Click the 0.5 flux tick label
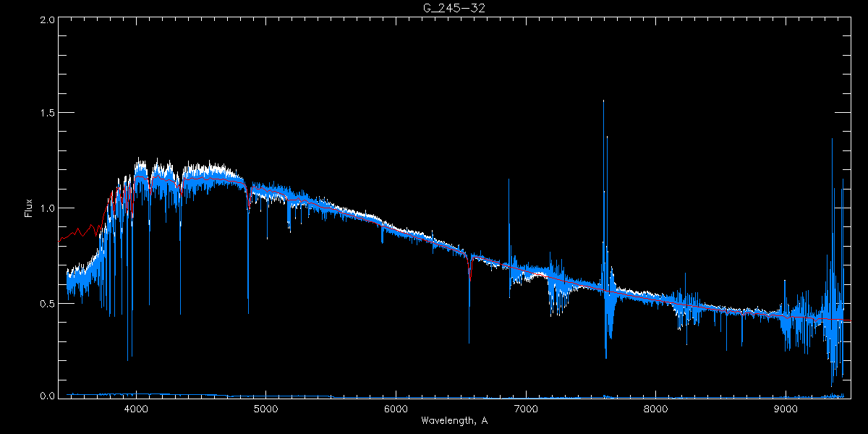The height and width of the screenshot is (434, 868). [x=48, y=303]
